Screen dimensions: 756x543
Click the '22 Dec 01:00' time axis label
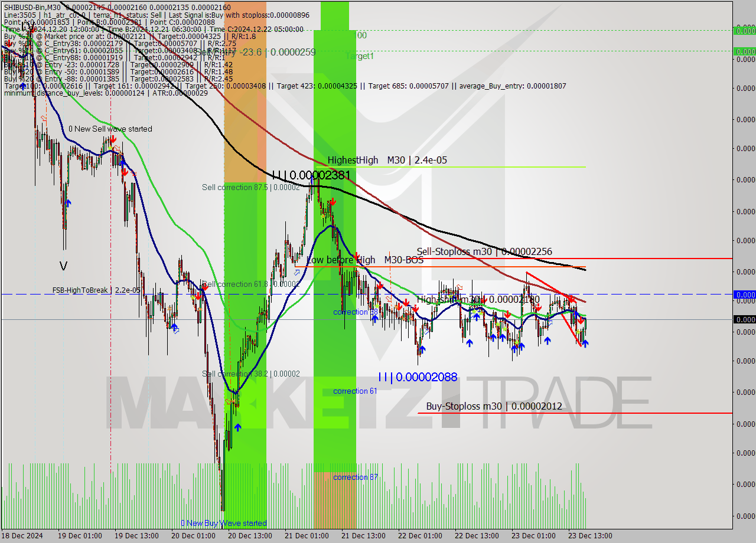pos(420,536)
